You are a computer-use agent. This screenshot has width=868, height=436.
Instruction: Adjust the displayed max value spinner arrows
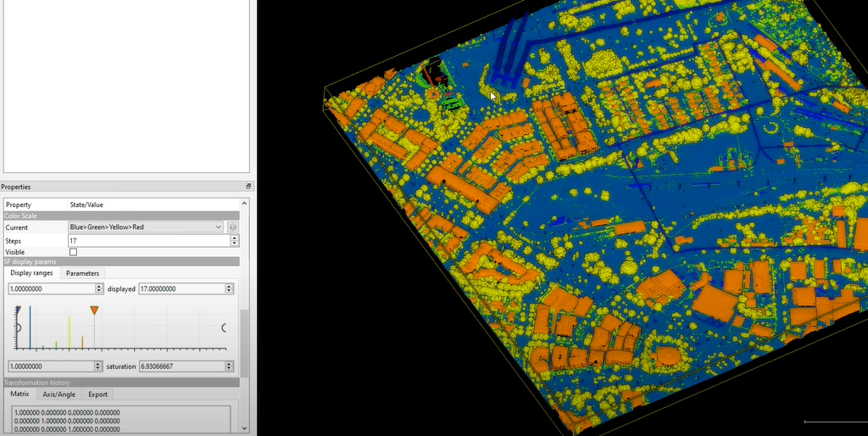229,288
